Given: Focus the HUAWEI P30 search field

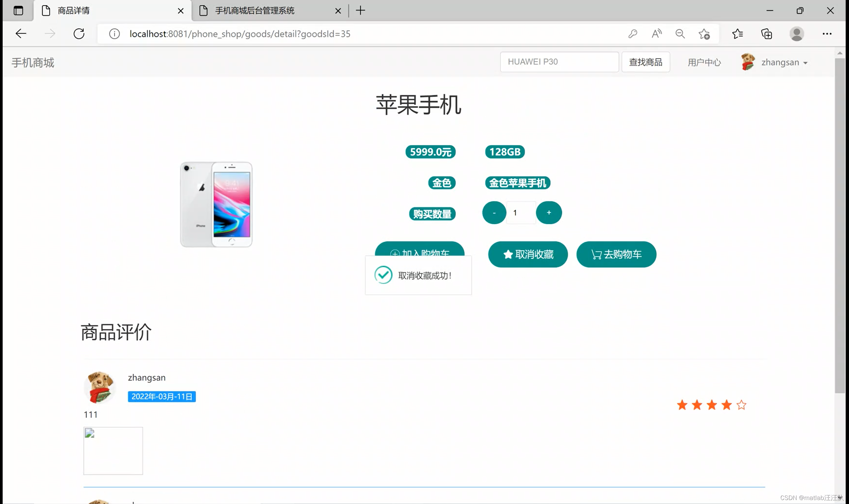Looking at the screenshot, I should [x=559, y=62].
